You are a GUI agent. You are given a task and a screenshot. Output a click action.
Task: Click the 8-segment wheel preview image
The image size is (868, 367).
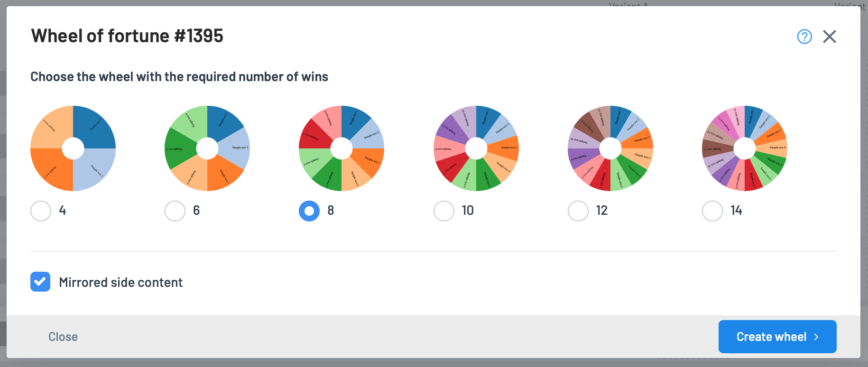click(342, 148)
